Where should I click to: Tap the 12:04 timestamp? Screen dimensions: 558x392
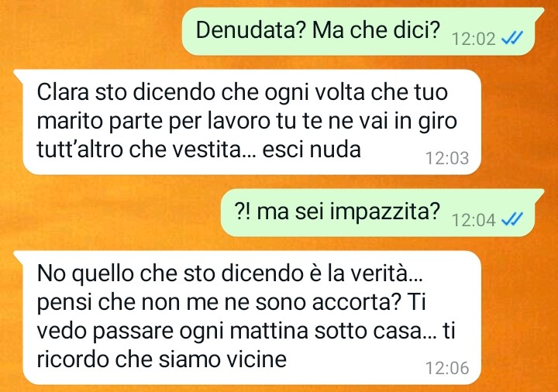(474, 219)
